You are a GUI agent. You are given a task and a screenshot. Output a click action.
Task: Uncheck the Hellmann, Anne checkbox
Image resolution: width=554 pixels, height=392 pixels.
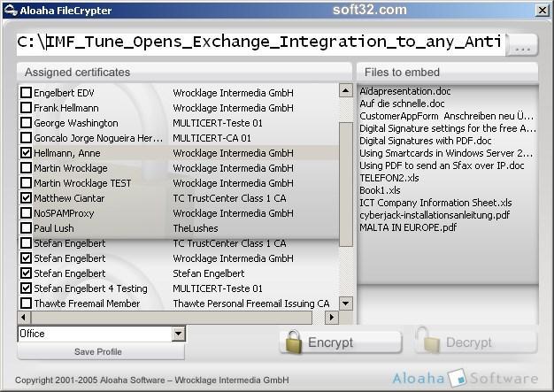click(x=26, y=153)
